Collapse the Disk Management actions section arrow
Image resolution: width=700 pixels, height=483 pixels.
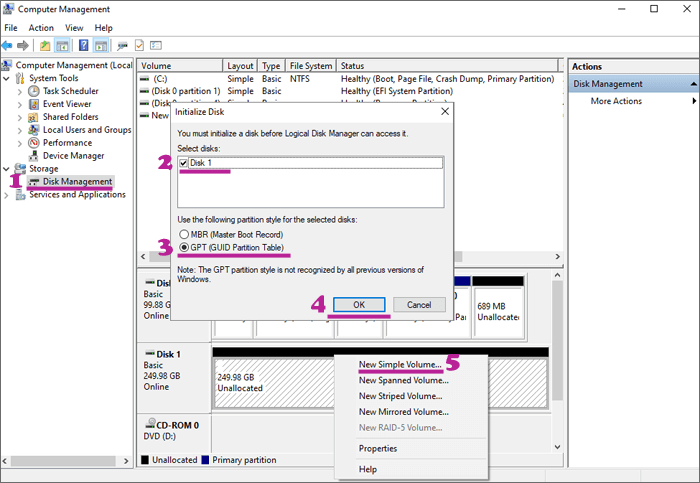tap(694, 84)
